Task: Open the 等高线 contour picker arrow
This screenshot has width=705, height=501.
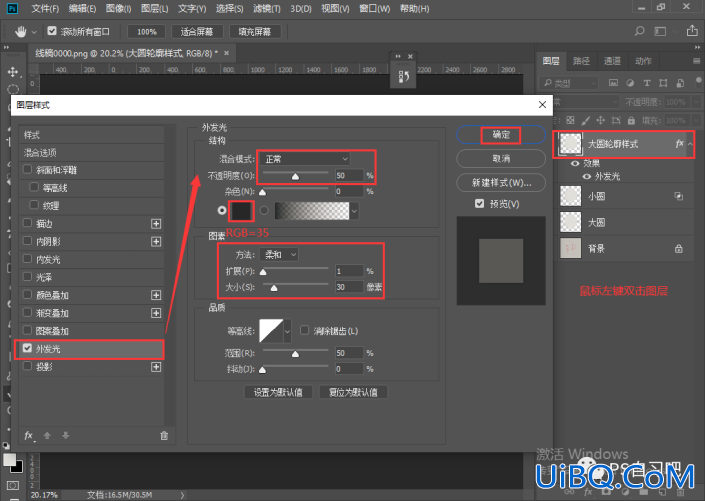Action: (x=287, y=331)
